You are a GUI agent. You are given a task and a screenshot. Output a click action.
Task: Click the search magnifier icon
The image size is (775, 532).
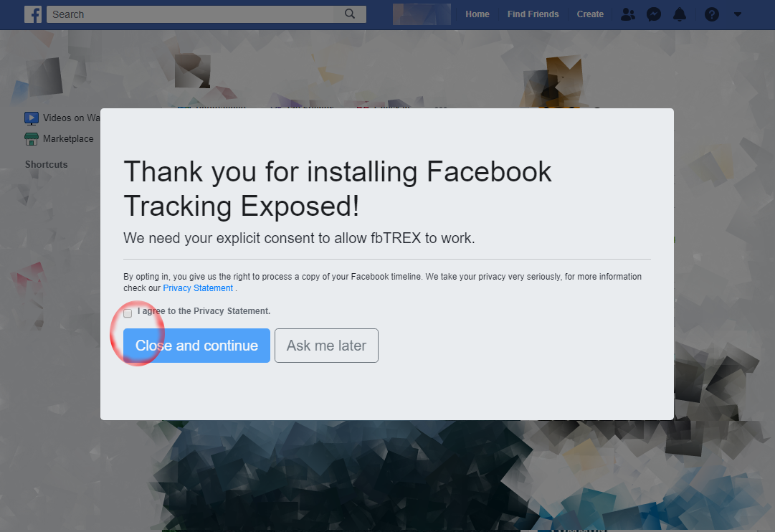pyautogui.click(x=350, y=14)
